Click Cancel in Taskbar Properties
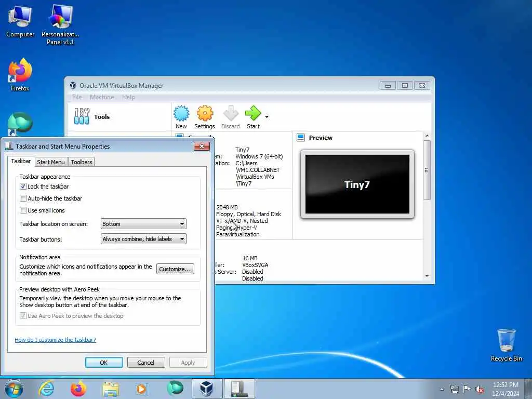The height and width of the screenshot is (399, 532). coord(146,362)
